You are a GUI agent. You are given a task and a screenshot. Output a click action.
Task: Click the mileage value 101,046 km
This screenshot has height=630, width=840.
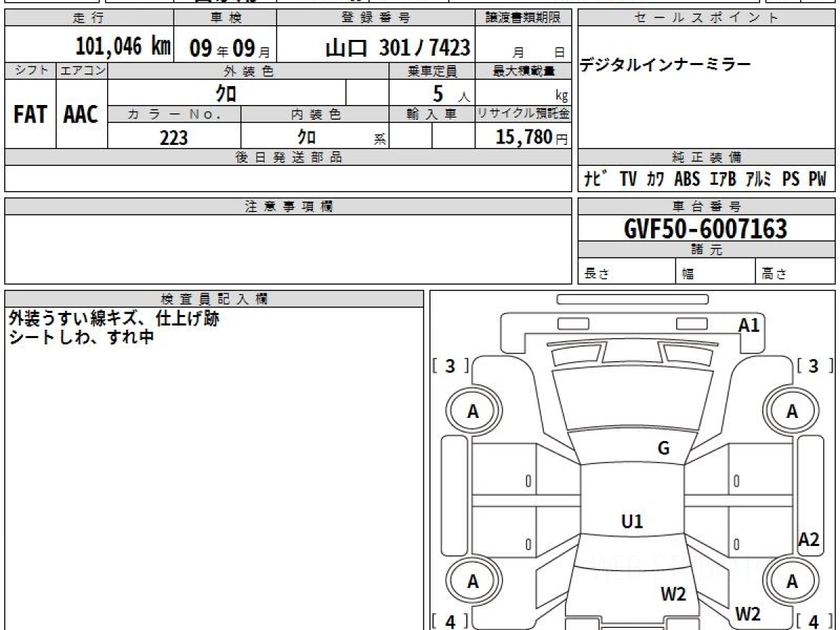tap(122, 47)
